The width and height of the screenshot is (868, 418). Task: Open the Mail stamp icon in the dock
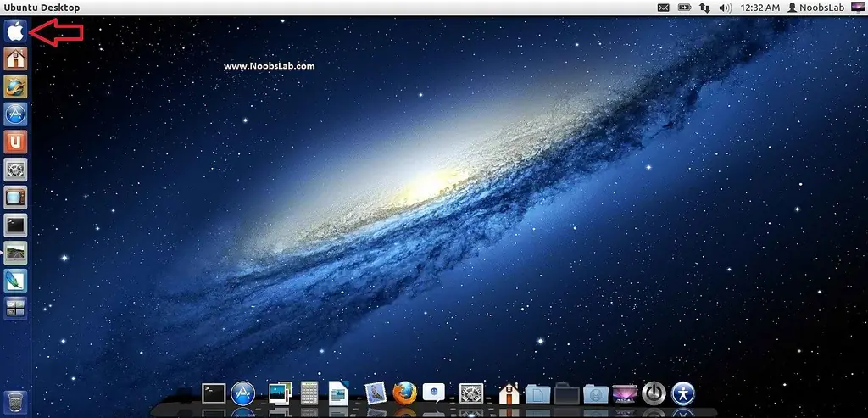[376, 393]
